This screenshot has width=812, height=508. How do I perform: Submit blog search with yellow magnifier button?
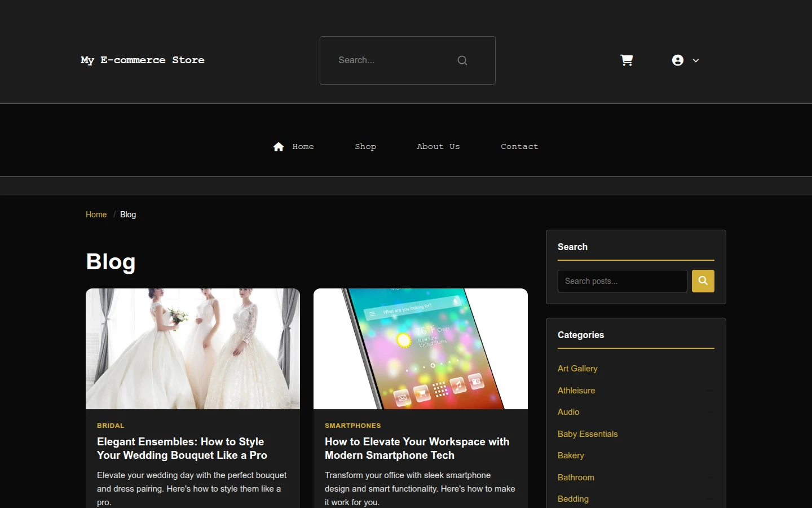703,281
